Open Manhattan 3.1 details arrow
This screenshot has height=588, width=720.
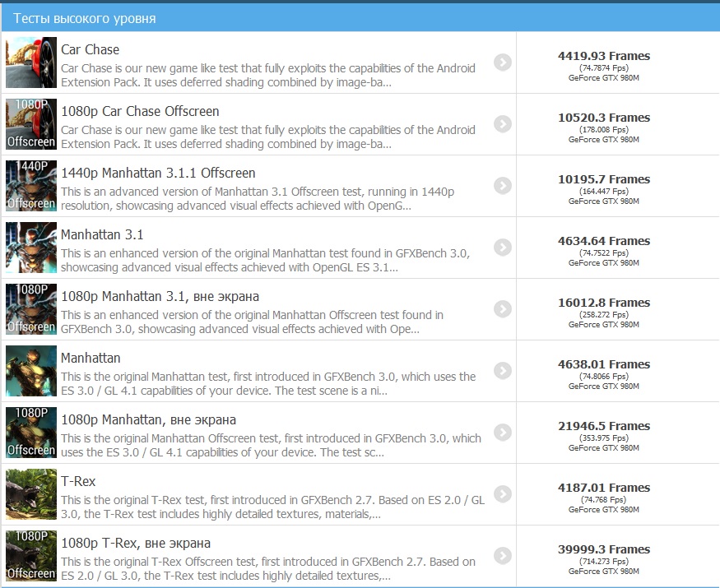pyautogui.click(x=503, y=247)
